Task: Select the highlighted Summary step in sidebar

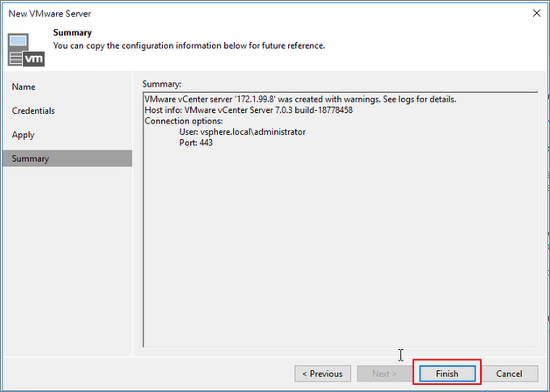Action: [x=67, y=158]
